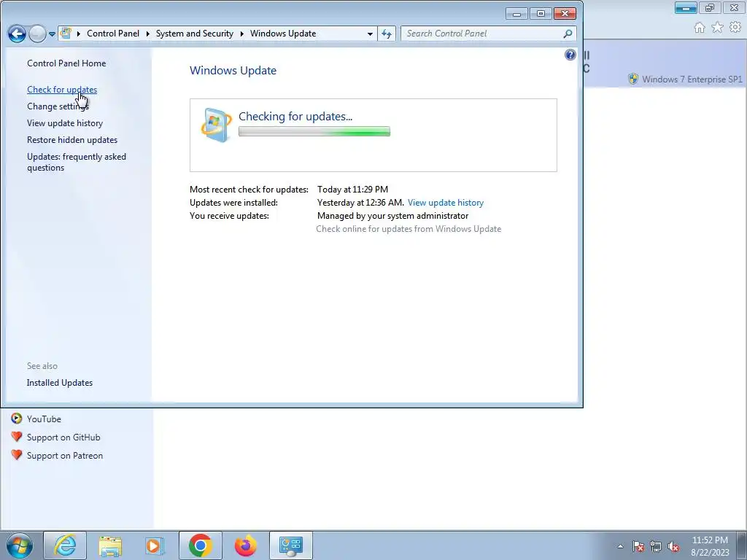Click the Windows 7 Enterprise SP1 shield icon

pyautogui.click(x=633, y=79)
